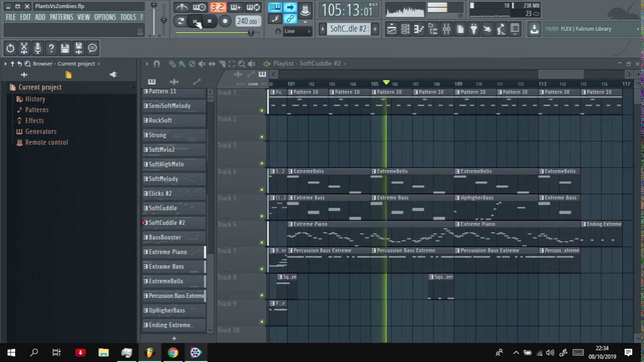Open the VIEW menu
644x362 pixels.
(84, 17)
